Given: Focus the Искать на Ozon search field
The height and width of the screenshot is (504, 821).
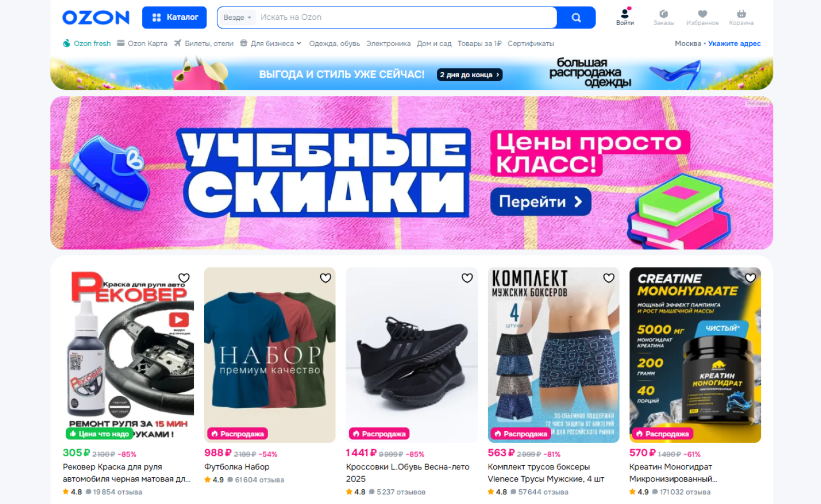Looking at the screenshot, I should (x=406, y=18).
